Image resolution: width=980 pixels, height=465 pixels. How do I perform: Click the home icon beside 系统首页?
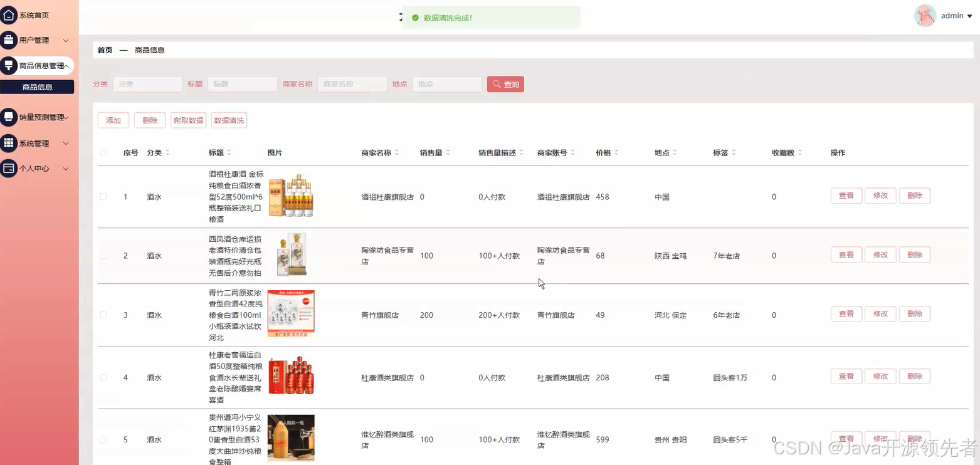pyautogui.click(x=8, y=14)
